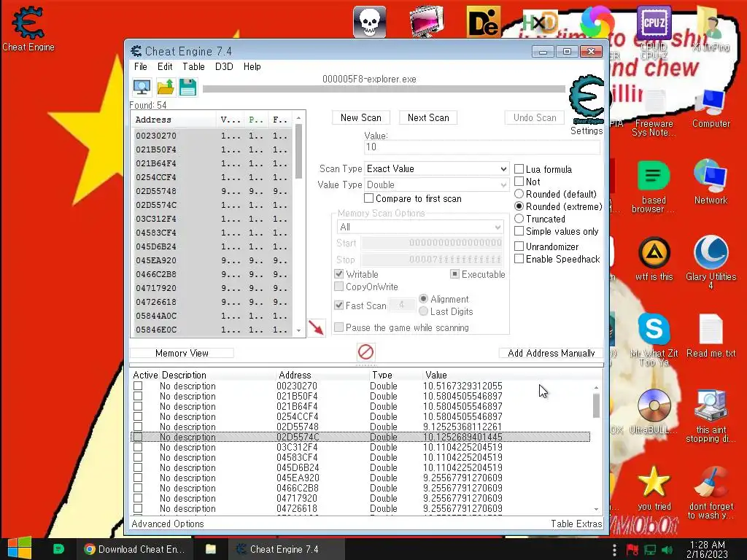Open the Freeware Sys Note icon

[x=654, y=113]
